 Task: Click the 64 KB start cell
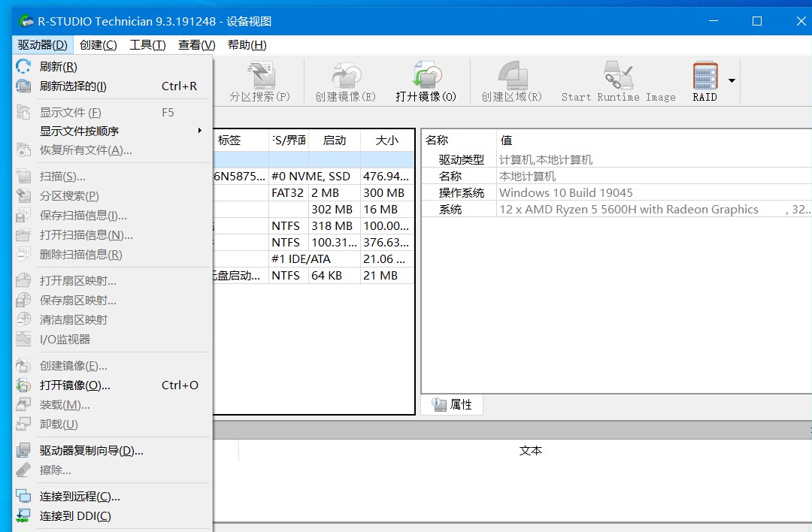coord(335,275)
